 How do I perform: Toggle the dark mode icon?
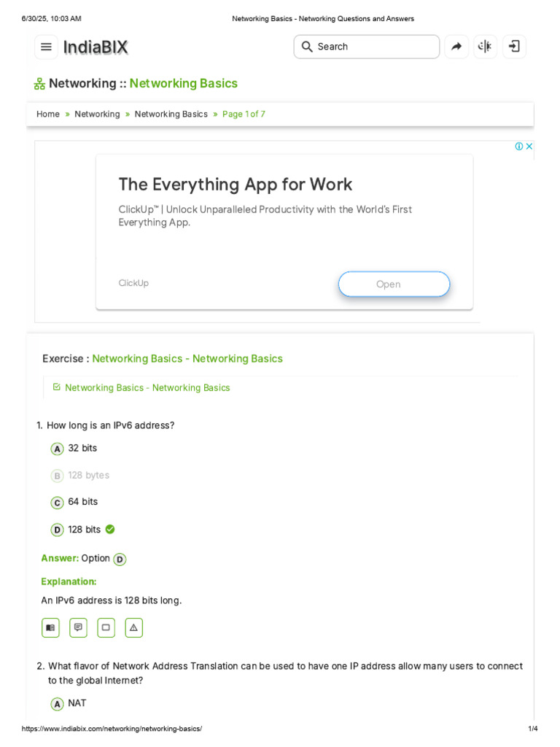click(485, 47)
